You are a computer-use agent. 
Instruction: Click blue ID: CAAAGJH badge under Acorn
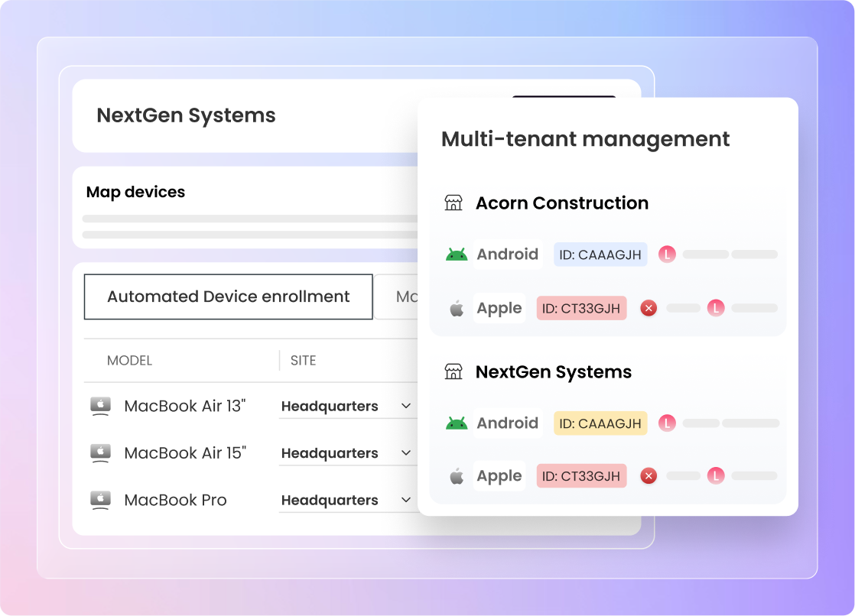[600, 255]
